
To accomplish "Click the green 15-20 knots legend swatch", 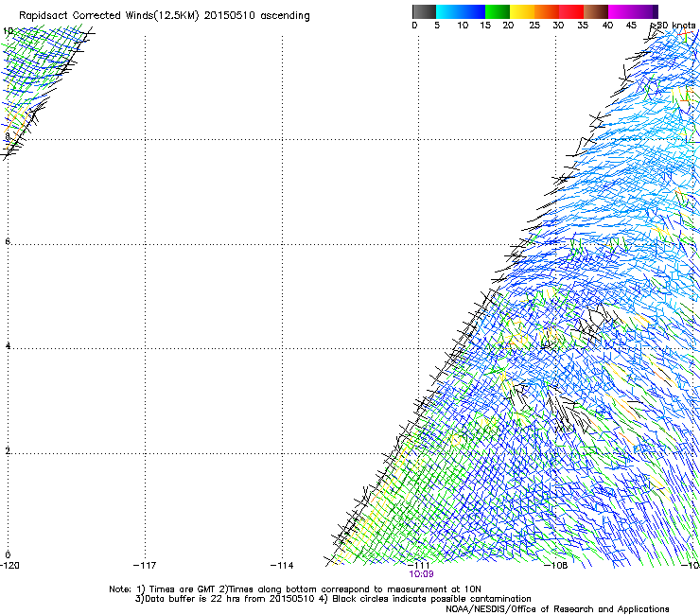I will pyautogui.click(x=498, y=11).
